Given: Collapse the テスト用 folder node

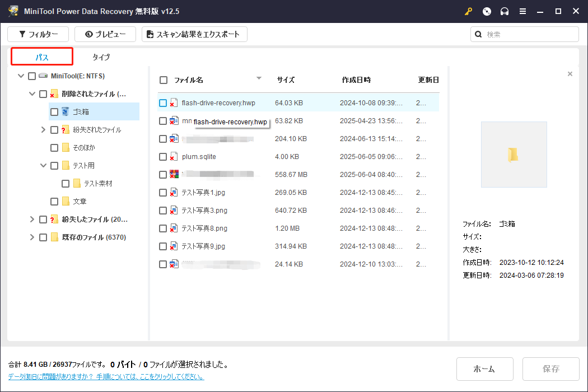Looking at the screenshot, I should pos(44,165).
